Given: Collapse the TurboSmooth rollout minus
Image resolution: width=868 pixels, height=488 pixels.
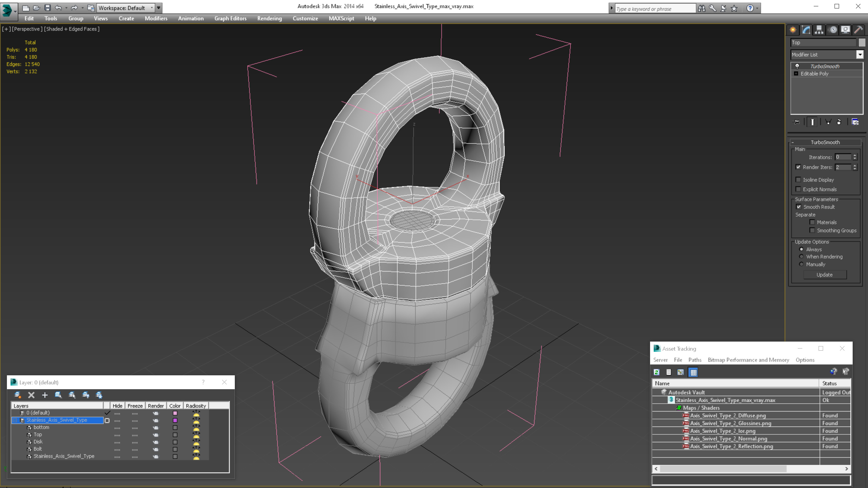Looking at the screenshot, I should pyautogui.click(x=793, y=142).
